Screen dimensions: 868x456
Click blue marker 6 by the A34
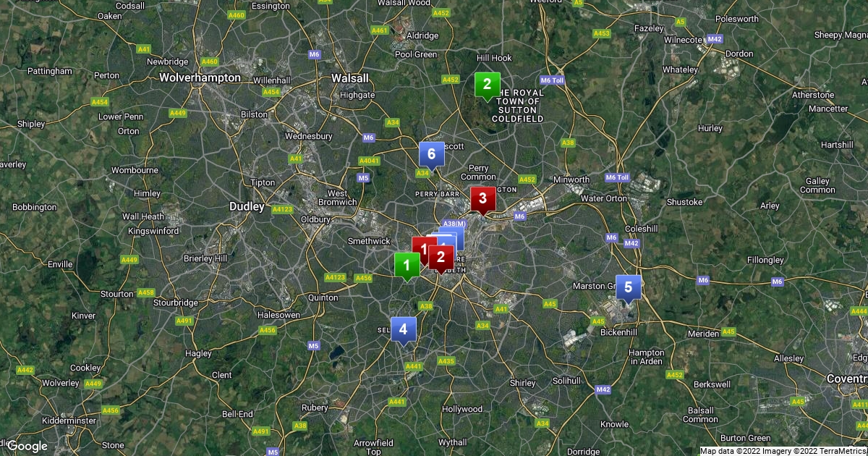431,155
